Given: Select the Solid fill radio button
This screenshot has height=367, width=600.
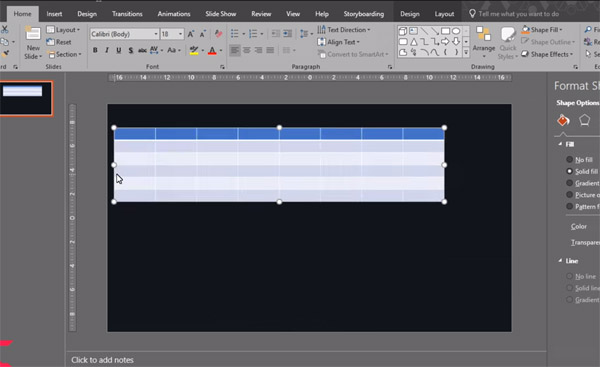Looking at the screenshot, I should tap(569, 171).
